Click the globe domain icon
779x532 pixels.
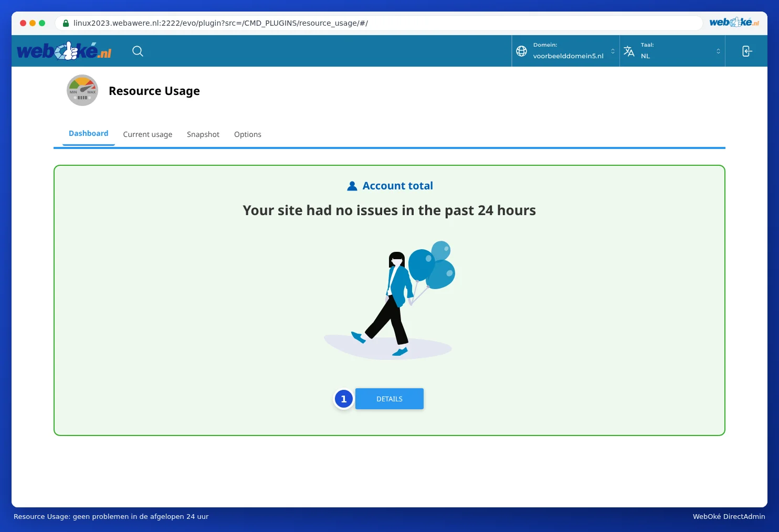(521, 51)
